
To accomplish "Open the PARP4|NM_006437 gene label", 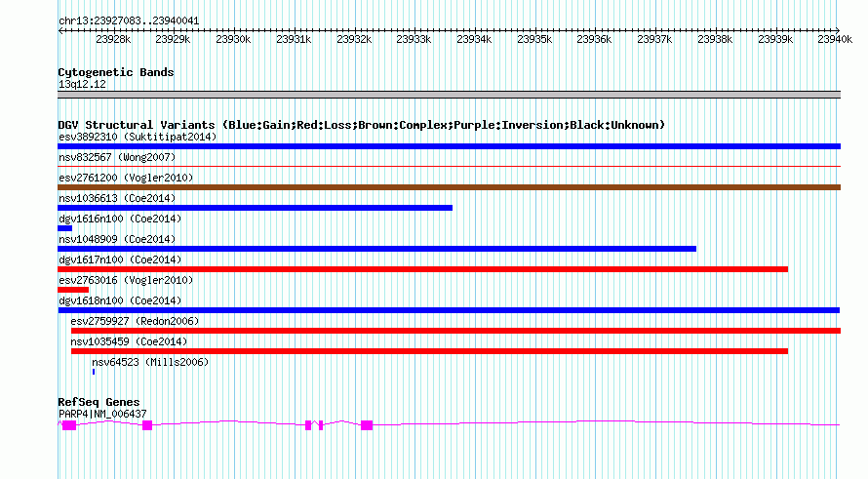I will 102,414.
